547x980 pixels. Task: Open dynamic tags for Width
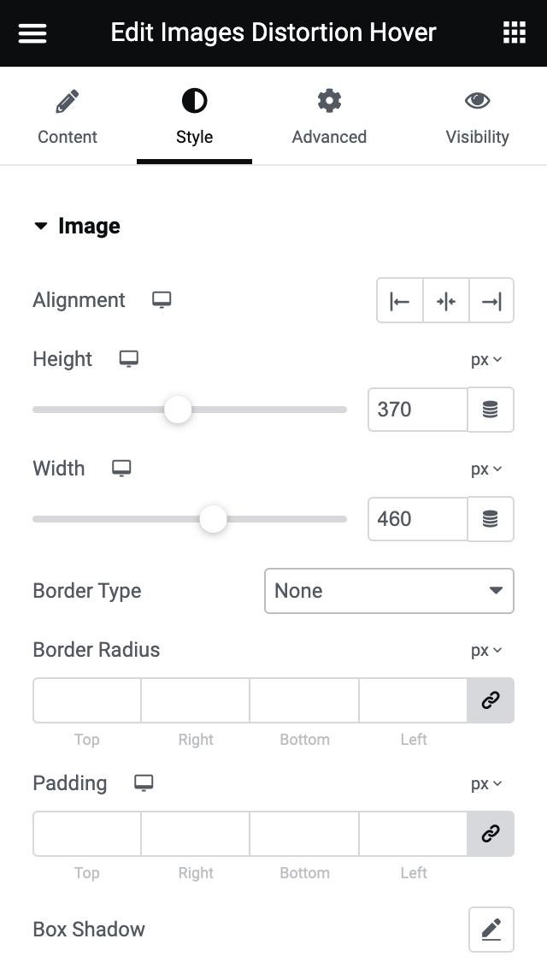coord(491,519)
